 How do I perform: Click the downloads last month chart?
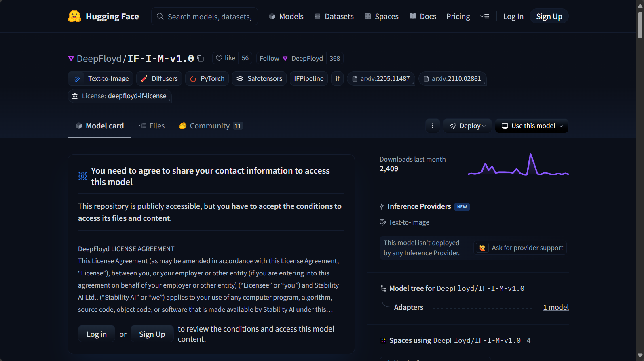point(518,164)
